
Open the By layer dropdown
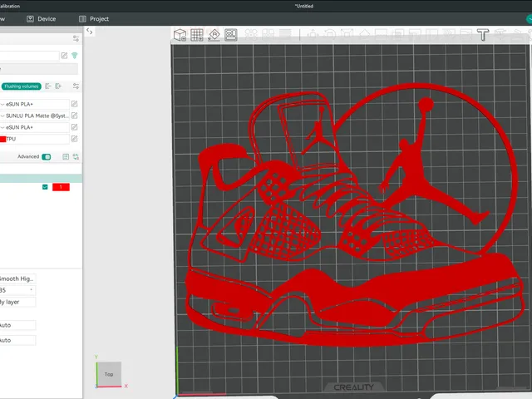(17, 302)
